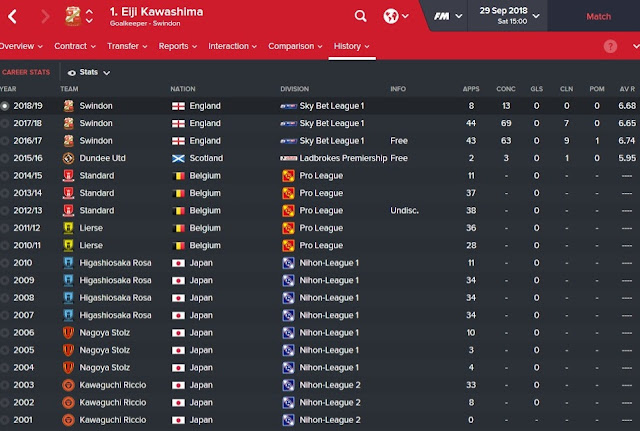Open the Contract menu
The height and width of the screenshot is (431, 640).
[x=75, y=46]
